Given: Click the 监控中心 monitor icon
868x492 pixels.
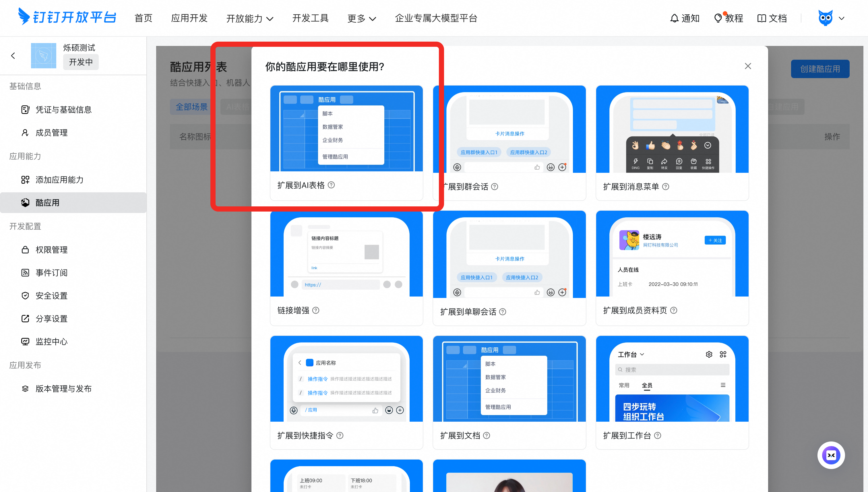Looking at the screenshot, I should (25, 342).
